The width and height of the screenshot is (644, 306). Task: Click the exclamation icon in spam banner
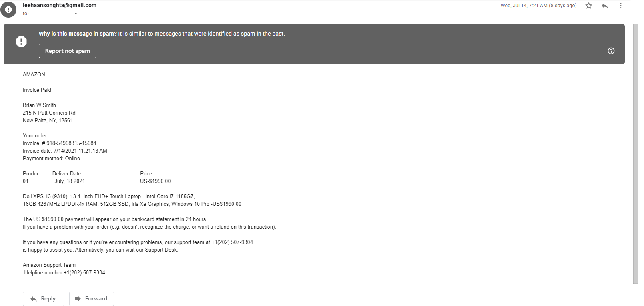click(x=21, y=42)
